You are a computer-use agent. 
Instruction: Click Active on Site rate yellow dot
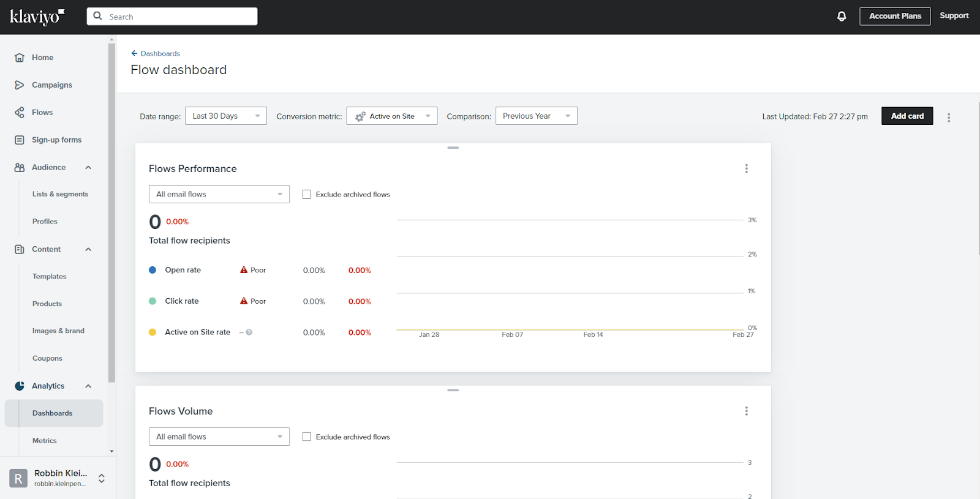click(x=153, y=332)
